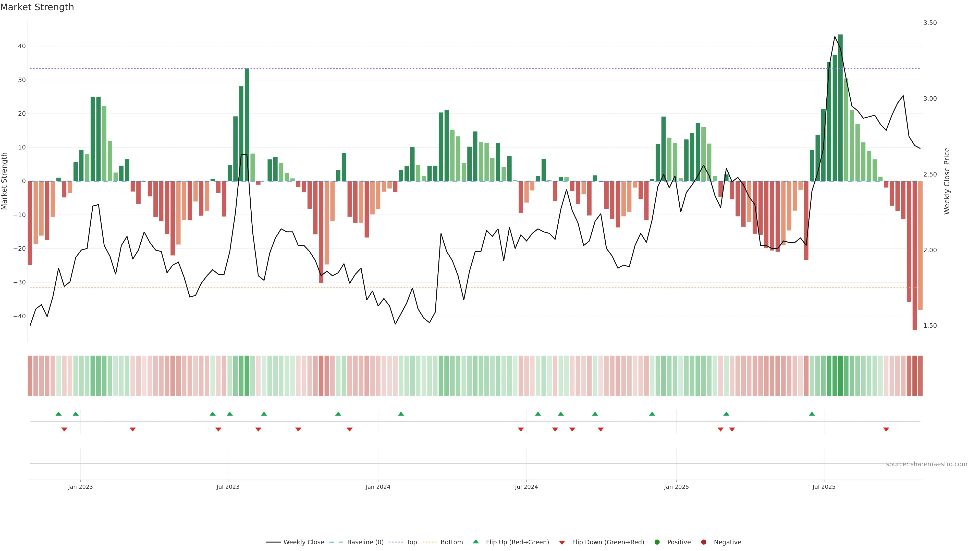
Task: Click the 3.50 right axis tick label
Action: coord(930,23)
